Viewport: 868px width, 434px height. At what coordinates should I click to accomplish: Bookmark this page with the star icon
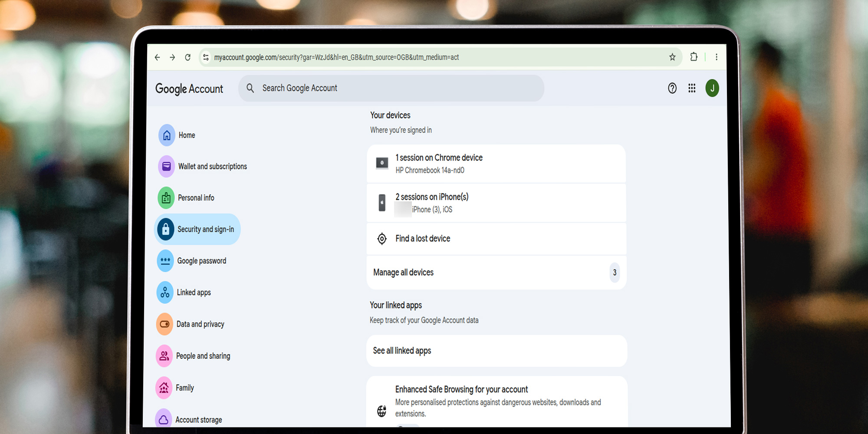pyautogui.click(x=672, y=57)
